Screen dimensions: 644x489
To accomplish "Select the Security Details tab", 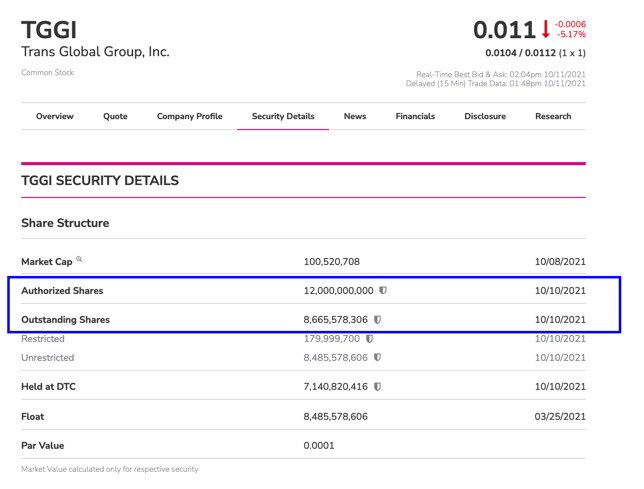I will 283,116.
